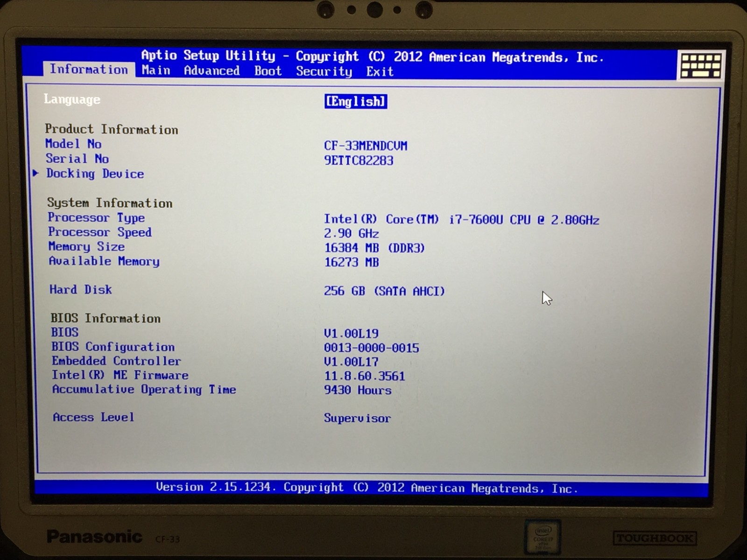
Task: Go to the Boot tab
Action: tap(268, 71)
